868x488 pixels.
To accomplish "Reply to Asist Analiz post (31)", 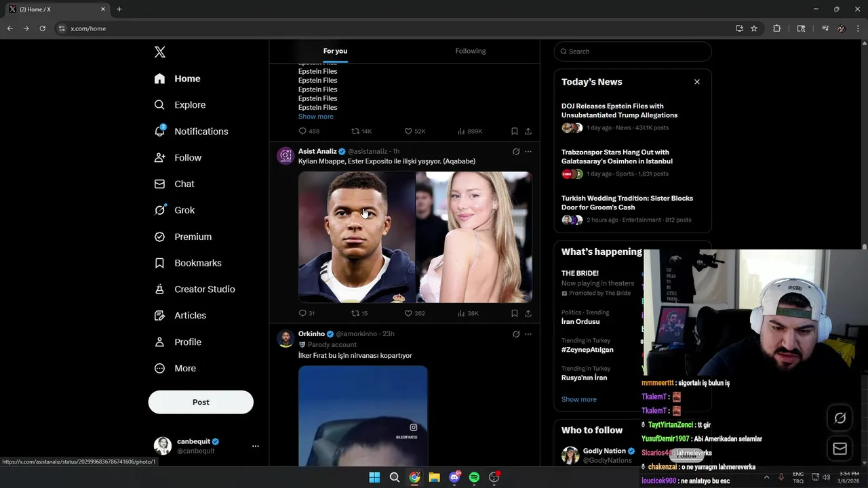I will (307, 313).
